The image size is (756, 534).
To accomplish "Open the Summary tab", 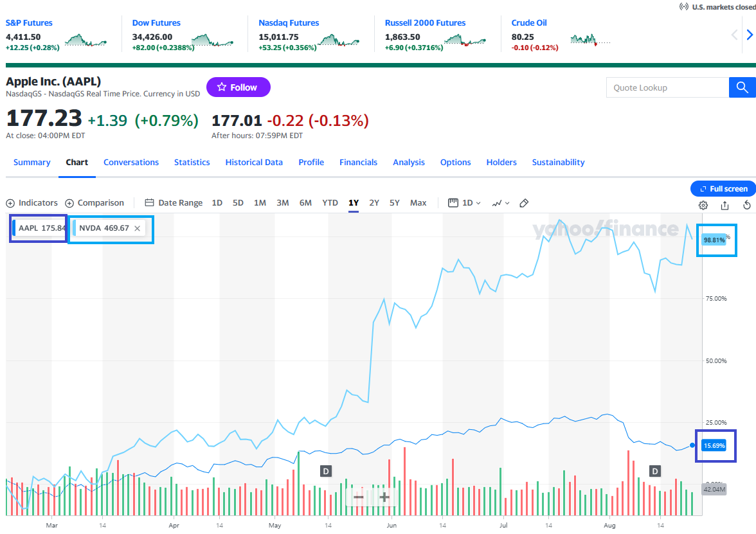I will 32,163.
